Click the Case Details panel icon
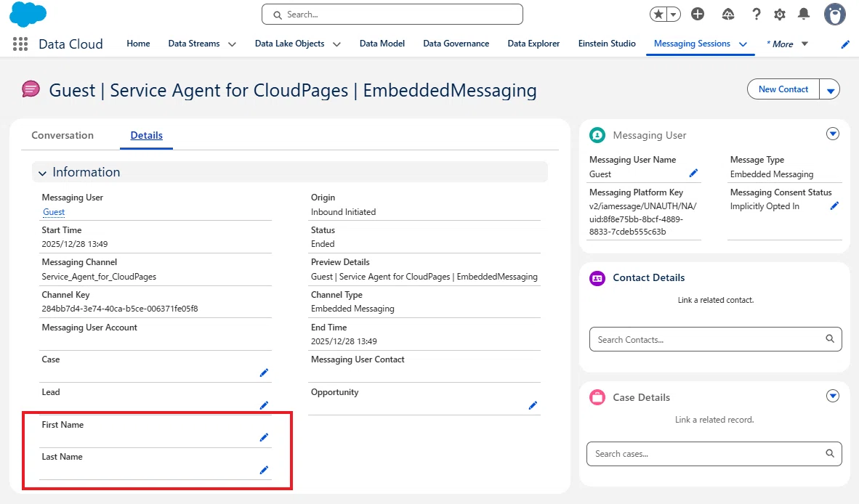 [597, 397]
